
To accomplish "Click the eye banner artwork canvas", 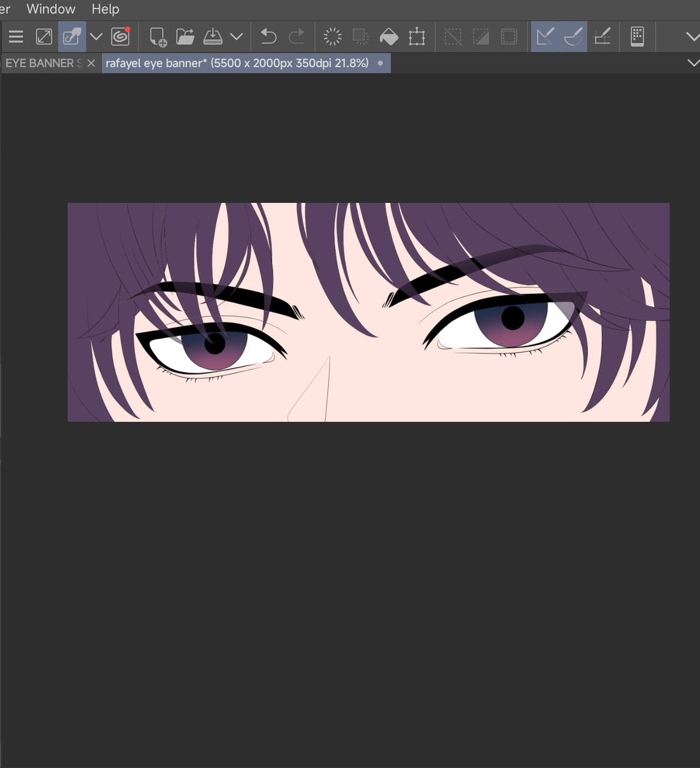I will (x=369, y=312).
